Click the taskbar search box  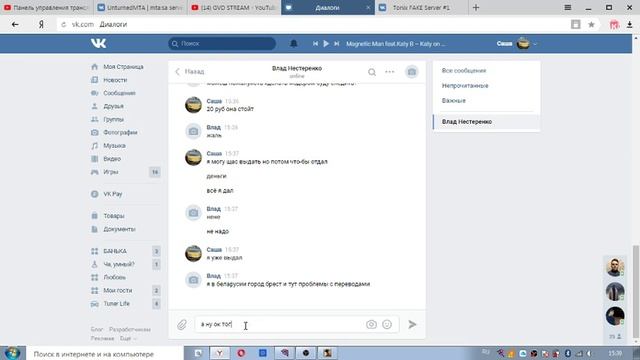click(105, 354)
